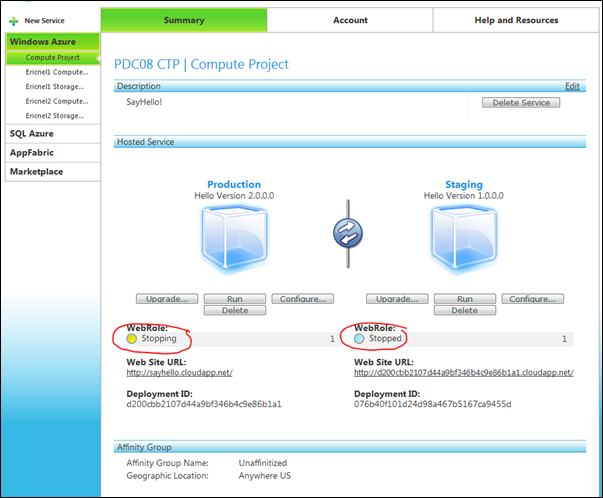Viewport: 603px width, 498px height.
Task: Click the yellow Stopping status indicator
Action: pos(132,338)
